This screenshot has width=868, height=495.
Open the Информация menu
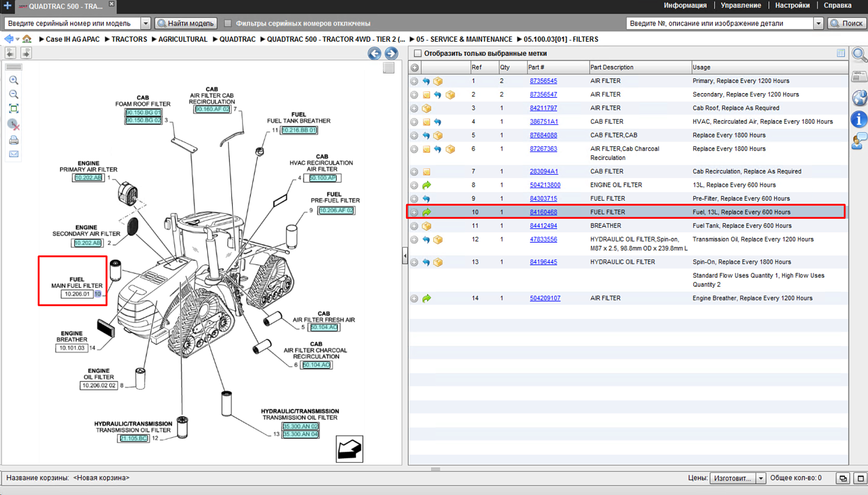(685, 6)
